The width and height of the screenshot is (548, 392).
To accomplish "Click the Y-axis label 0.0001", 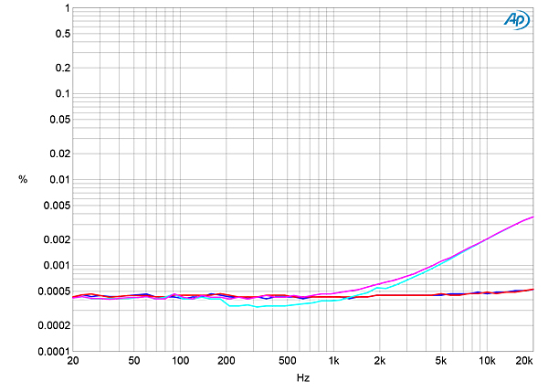I will [54, 352].
